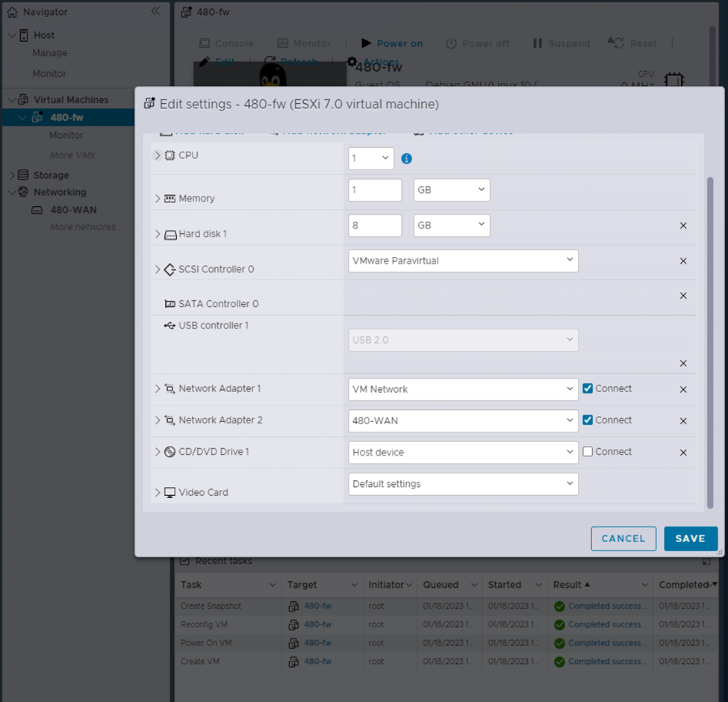Expand Network Adapter 2 details
Viewport: 728px width, 702px height.
click(158, 420)
